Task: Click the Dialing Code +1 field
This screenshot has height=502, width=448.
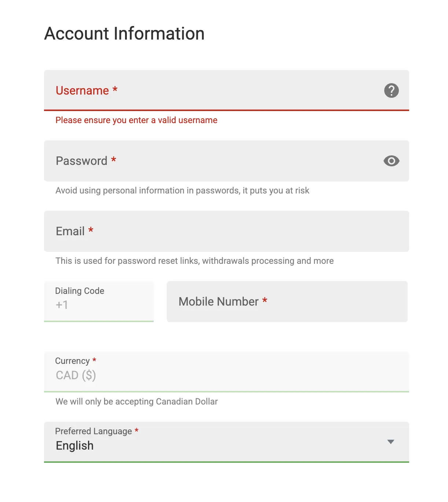Action: (x=99, y=302)
